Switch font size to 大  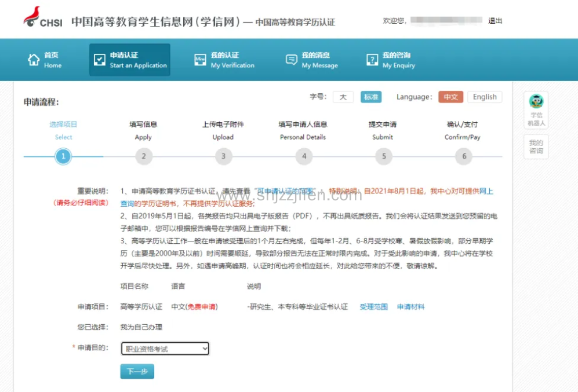[343, 97]
